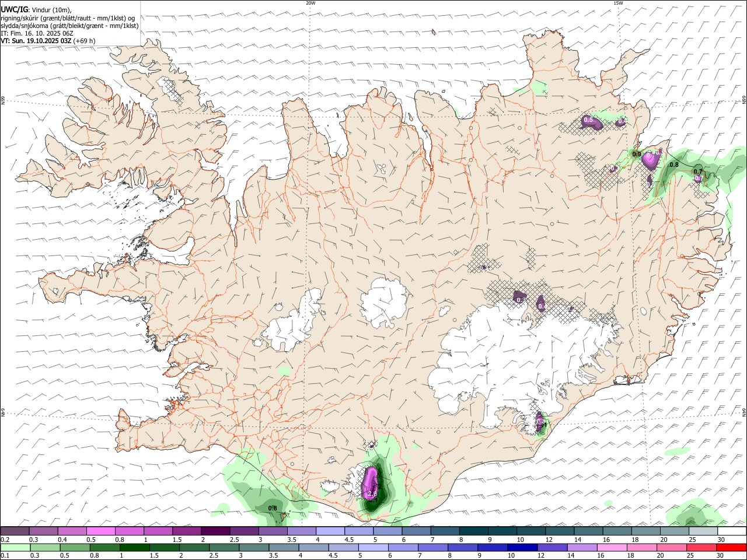Pick the deep navy blue swatch in the lower scale
747x560 pixels.
point(522,547)
